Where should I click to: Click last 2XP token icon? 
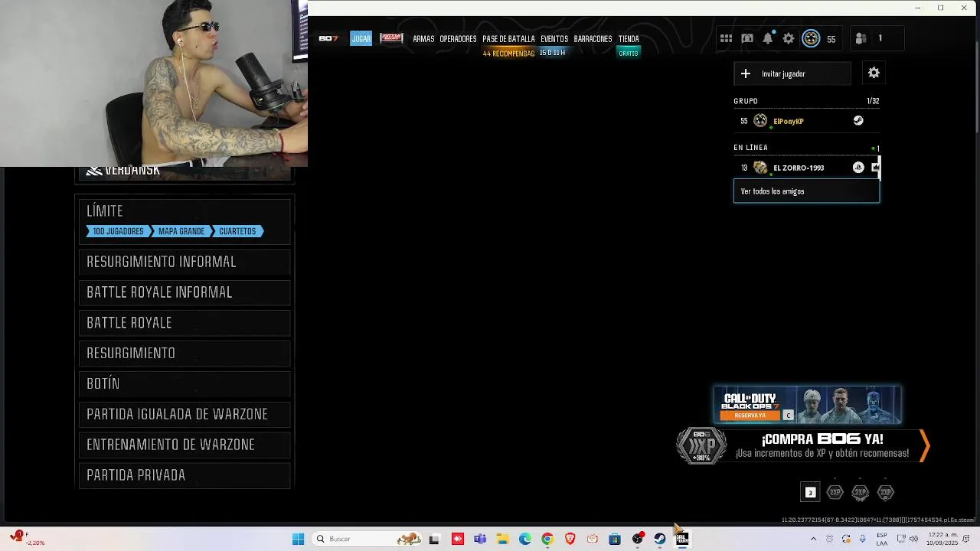pyautogui.click(x=885, y=492)
